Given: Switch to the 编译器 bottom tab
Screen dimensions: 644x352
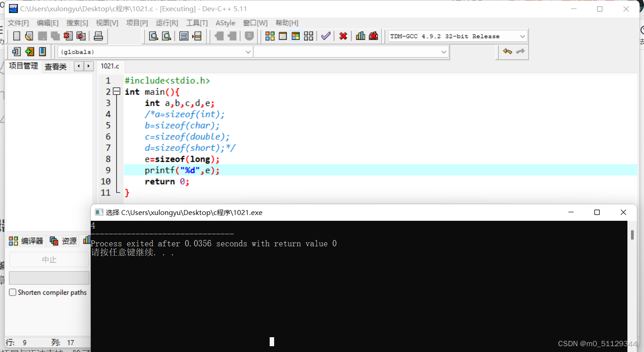Looking at the screenshot, I should coord(26,241).
